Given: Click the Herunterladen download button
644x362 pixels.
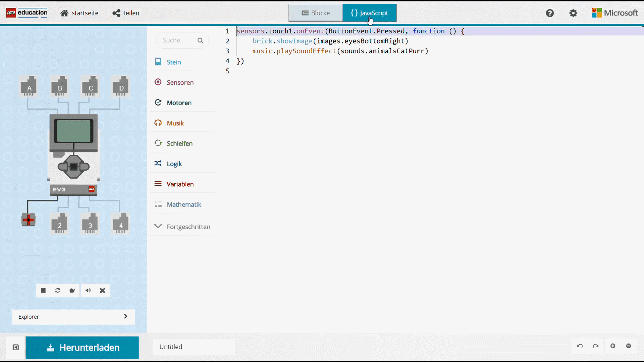Looking at the screenshot, I should coord(82,347).
